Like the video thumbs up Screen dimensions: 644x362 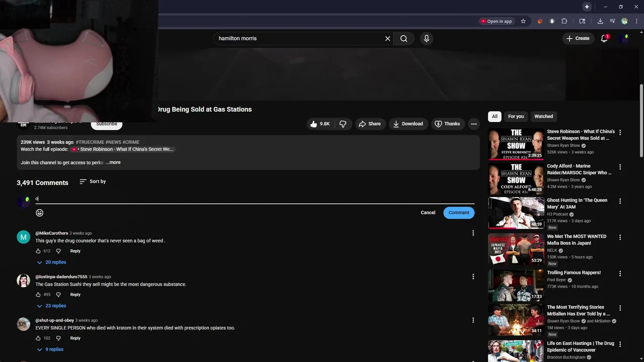coord(320,124)
